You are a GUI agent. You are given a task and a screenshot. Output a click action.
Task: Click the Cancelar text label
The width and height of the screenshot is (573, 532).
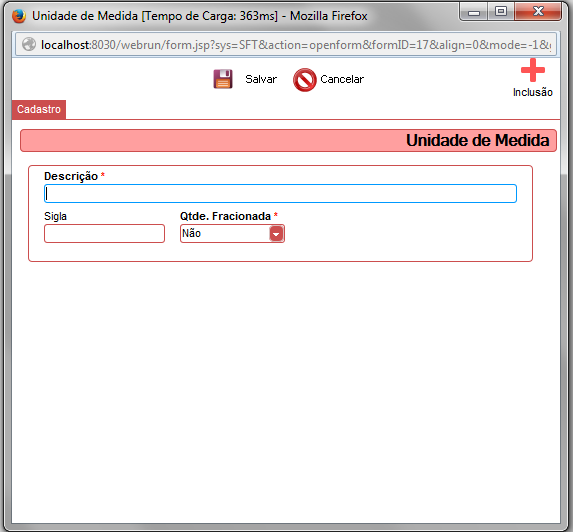coord(342,79)
